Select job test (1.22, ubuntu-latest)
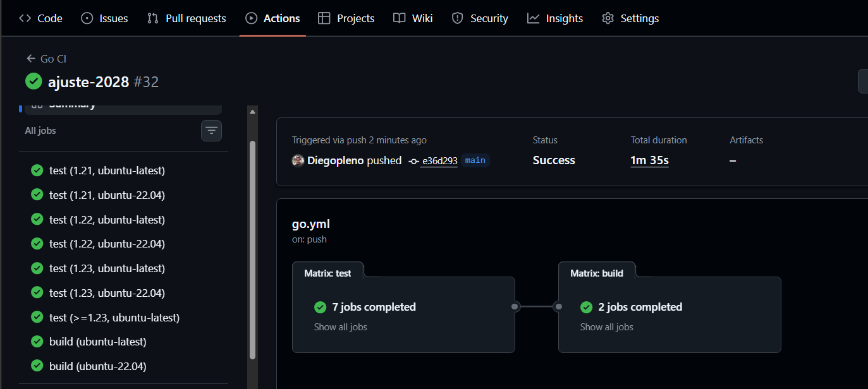Viewport: 868px width, 389px height. pyautogui.click(x=107, y=220)
